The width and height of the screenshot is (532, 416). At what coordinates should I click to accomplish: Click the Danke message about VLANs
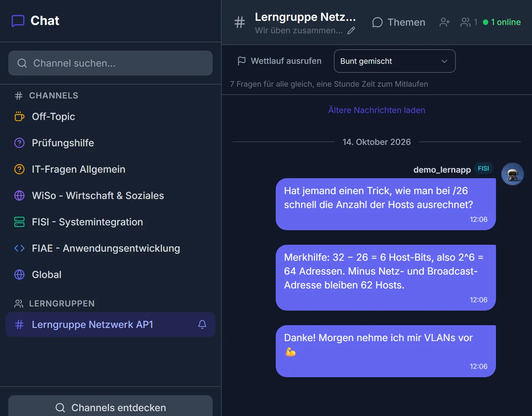386,351
